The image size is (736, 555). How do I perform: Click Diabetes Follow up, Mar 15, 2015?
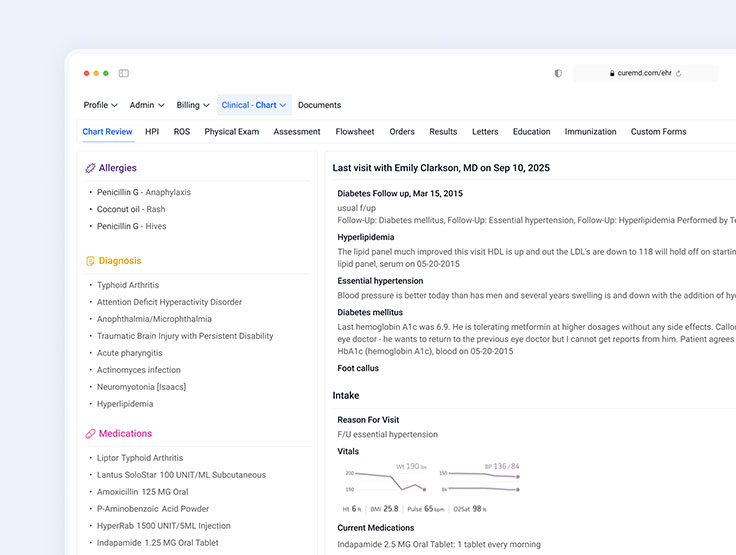coord(400,193)
